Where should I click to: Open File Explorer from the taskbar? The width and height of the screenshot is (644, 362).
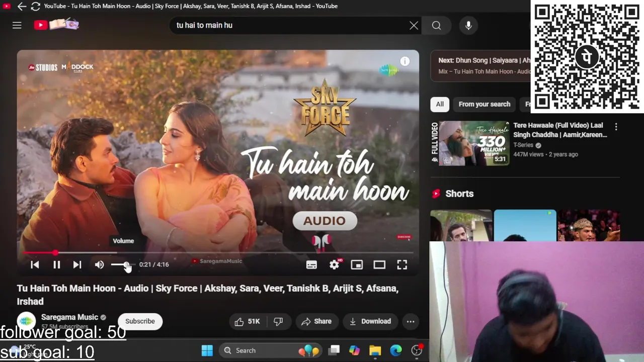(375, 350)
